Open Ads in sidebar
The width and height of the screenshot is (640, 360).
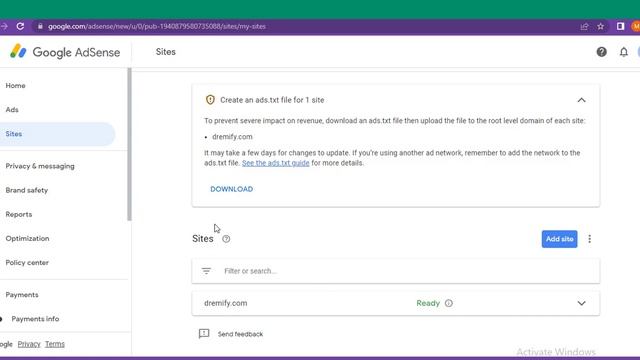click(12, 110)
